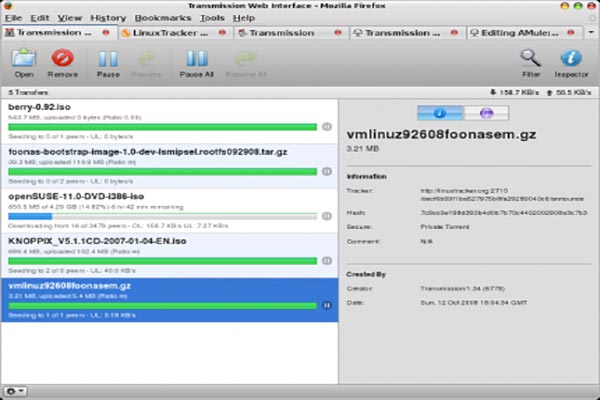600x400 pixels.
Task: Open a new torrent with Open button
Action: tap(23, 63)
